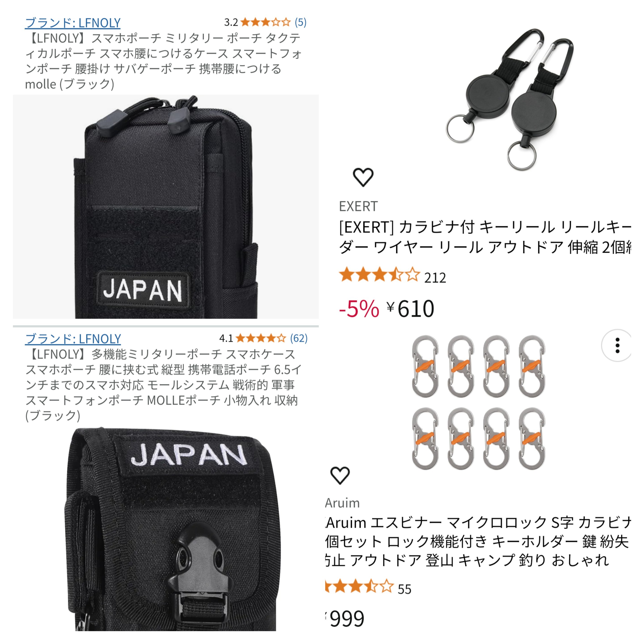Image resolution: width=644 pixels, height=644 pixels.
Task: Open the (5) reviews count link
Action: point(300,22)
